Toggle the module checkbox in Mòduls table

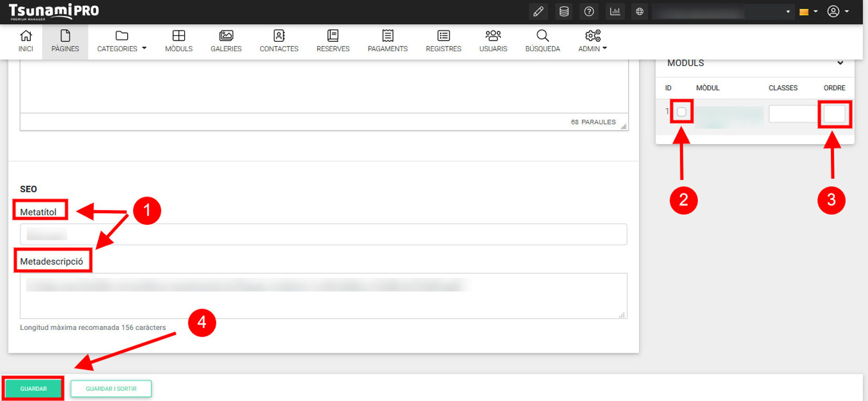point(682,112)
